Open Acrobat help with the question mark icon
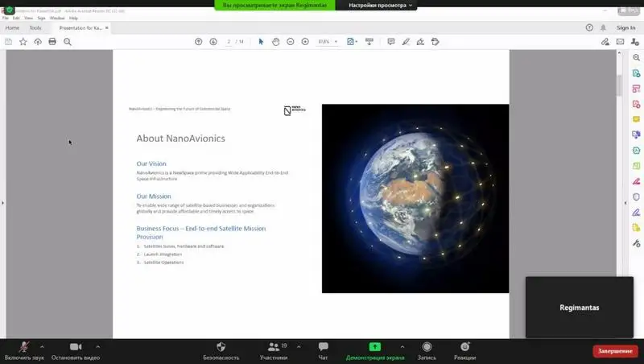This screenshot has height=364, width=644. [589, 27]
